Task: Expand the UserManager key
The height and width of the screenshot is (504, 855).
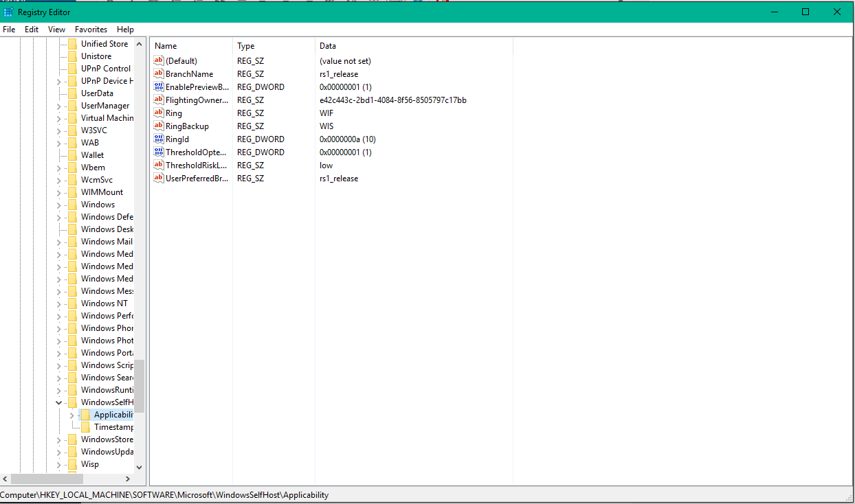Action: click(59, 106)
